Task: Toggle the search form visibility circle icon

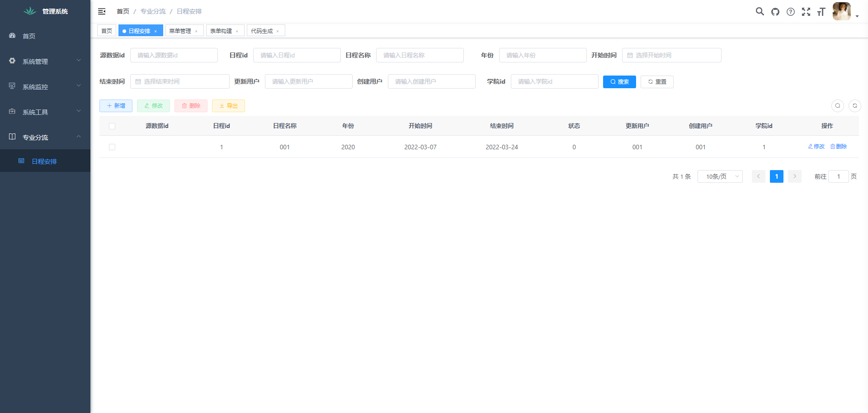Action: (x=838, y=106)
